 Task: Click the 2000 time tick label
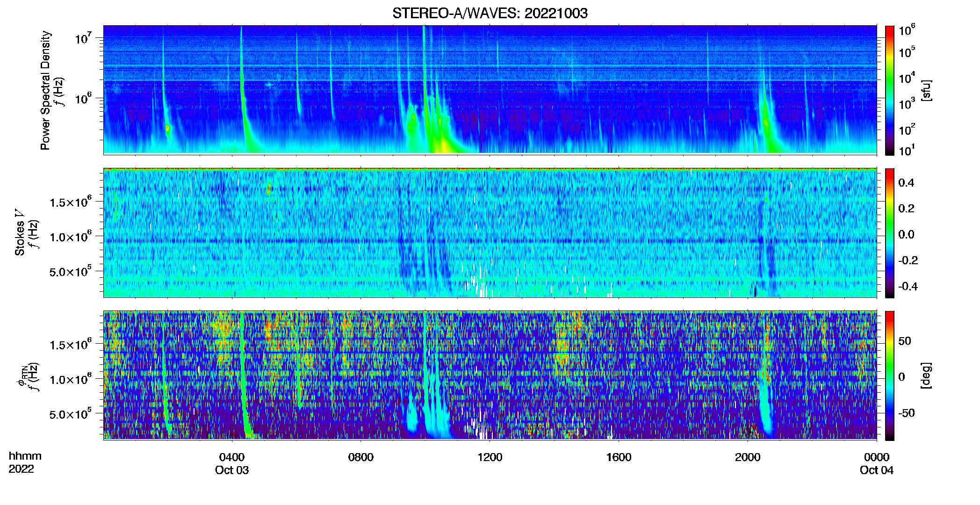pos(748,457)
